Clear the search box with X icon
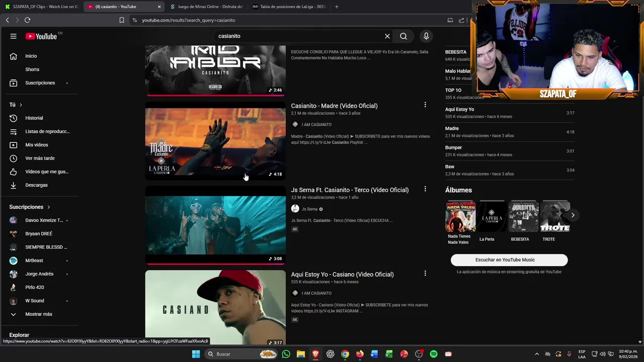 tap(387, 36)
